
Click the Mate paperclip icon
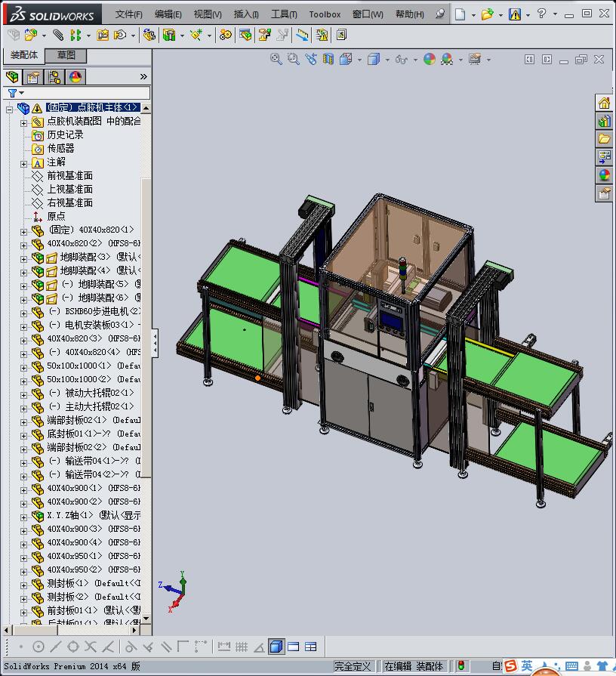pyautogui.click(x=57, y=35)
